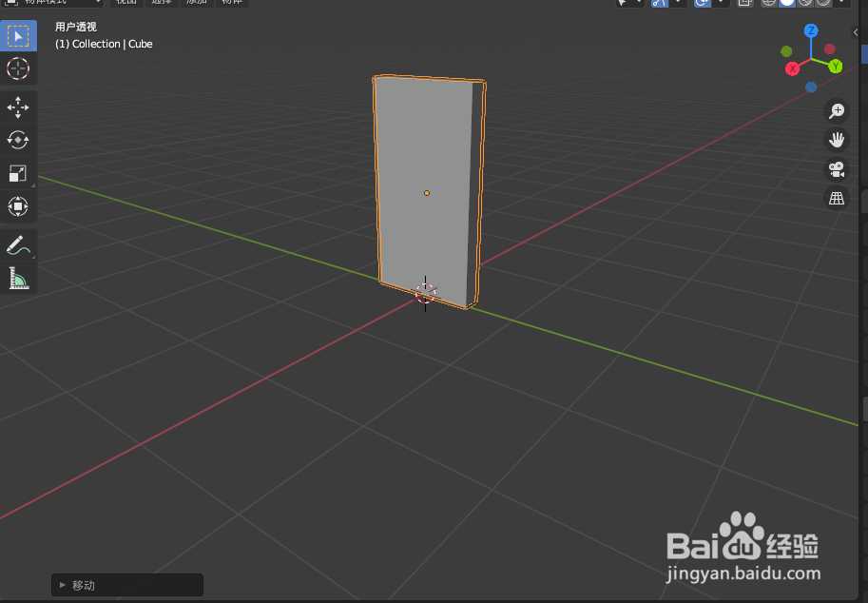The image size is (868, 603).
Task: Activate the Rotate tool
Action: click(x=18, y=140)
